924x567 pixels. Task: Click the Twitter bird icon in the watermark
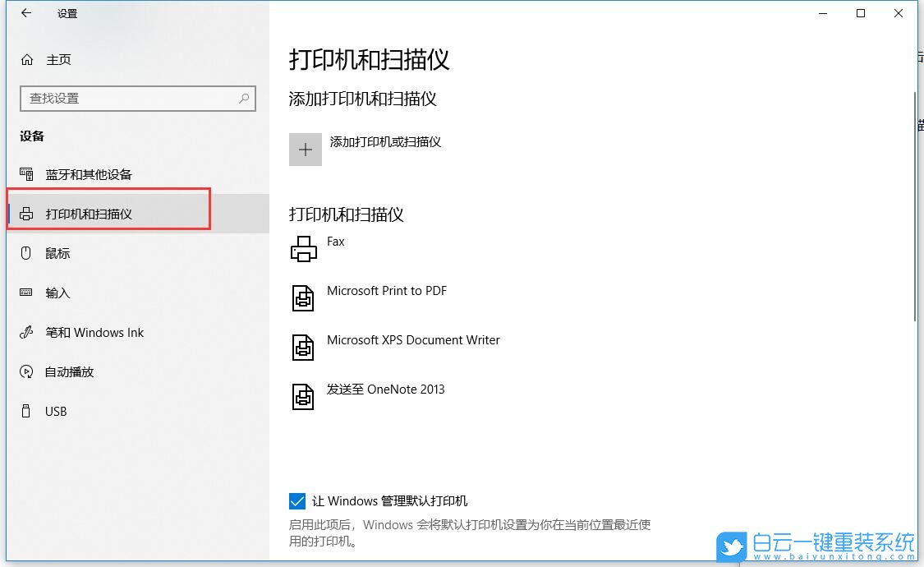731,546
